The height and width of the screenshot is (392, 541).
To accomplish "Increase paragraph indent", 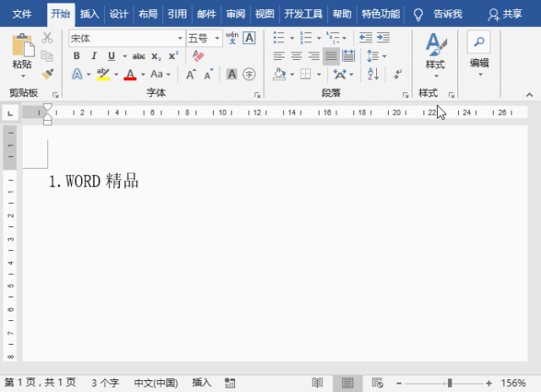I will pyautogui.click(x=383, y=37).
